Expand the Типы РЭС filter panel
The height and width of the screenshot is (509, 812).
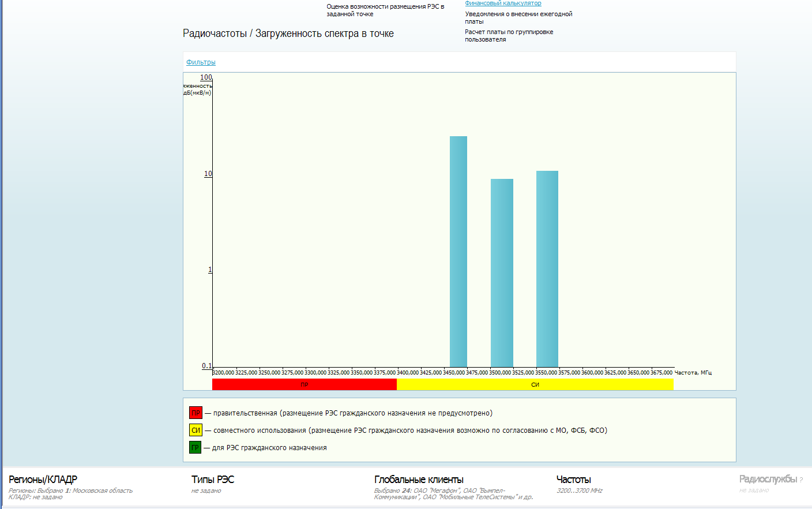[x=213, y=480]
